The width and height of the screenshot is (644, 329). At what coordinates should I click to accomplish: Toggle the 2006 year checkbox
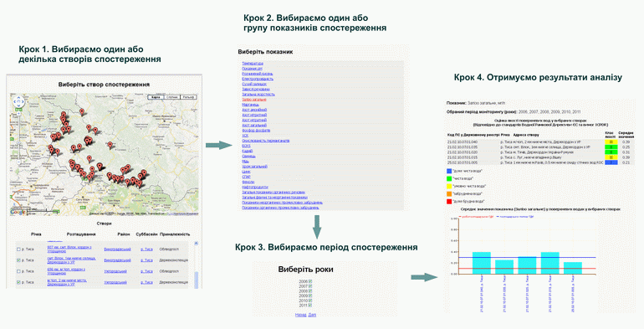[310, 281]
